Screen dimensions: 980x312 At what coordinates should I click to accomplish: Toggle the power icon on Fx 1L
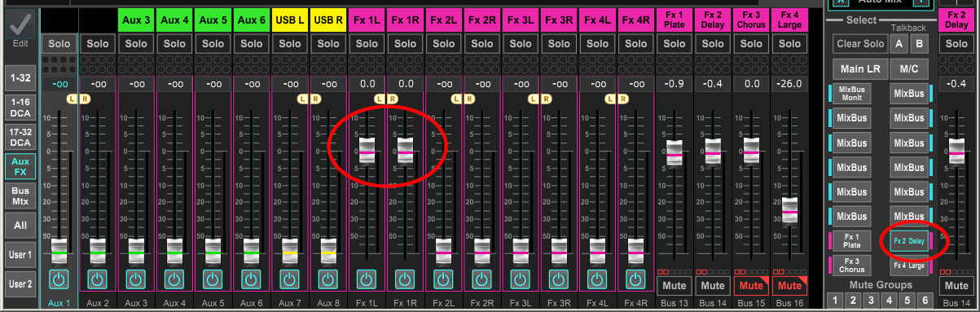click(367, 280)
